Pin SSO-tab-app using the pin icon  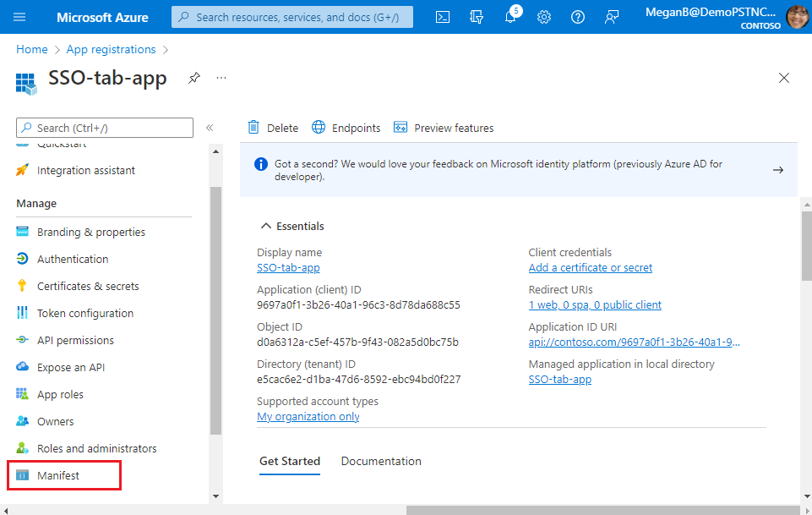194,78
